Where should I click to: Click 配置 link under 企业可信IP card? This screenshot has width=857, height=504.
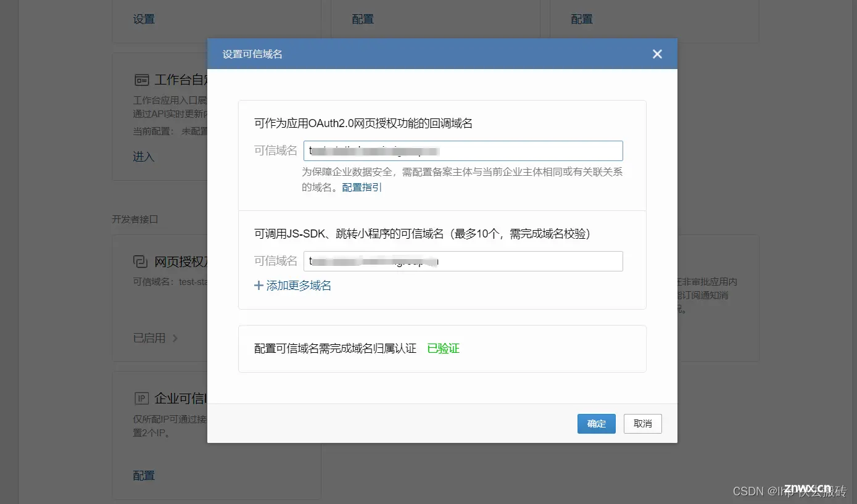click(x=144, y=476)
